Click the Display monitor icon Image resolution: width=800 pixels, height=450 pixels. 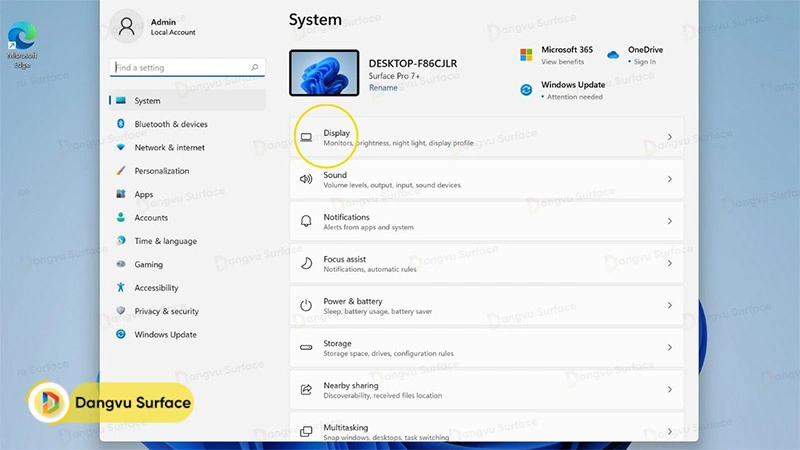click(306, 137)
